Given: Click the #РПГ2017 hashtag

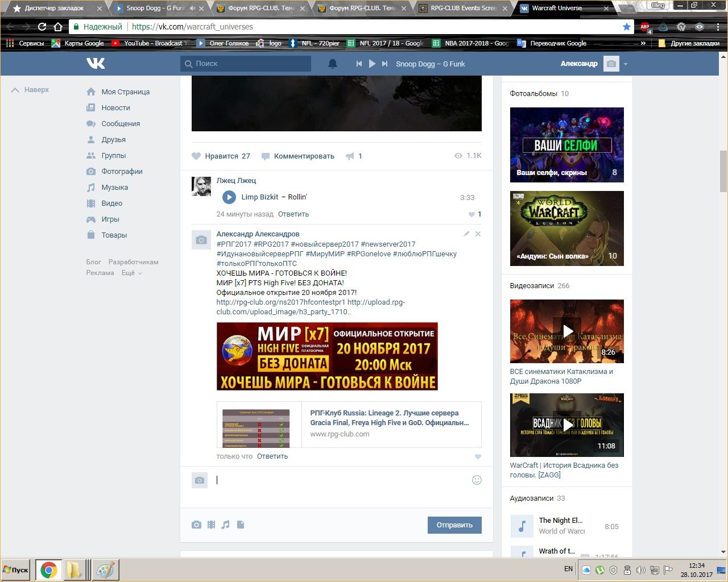Looking at the screenshot, I should tap(234, 244).
